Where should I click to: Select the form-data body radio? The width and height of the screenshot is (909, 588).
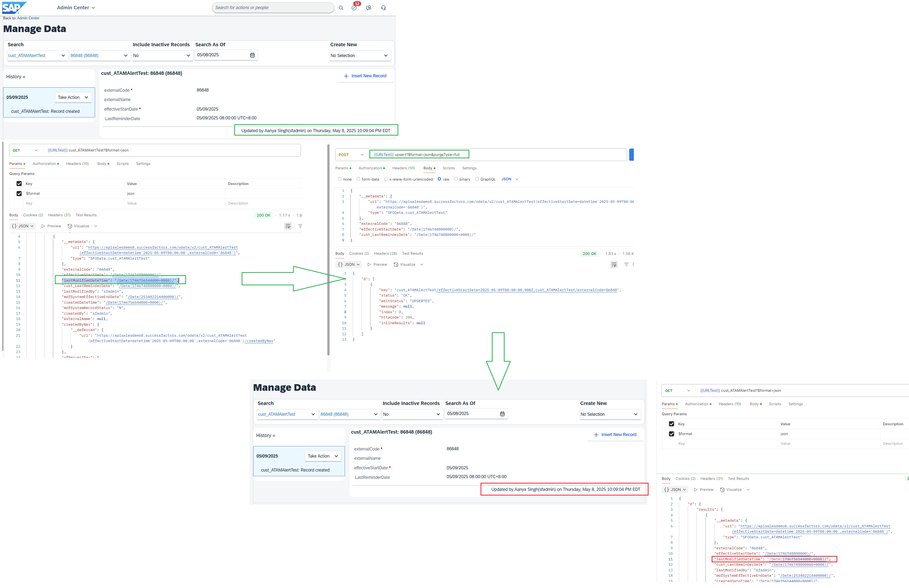tap(358, 179)
